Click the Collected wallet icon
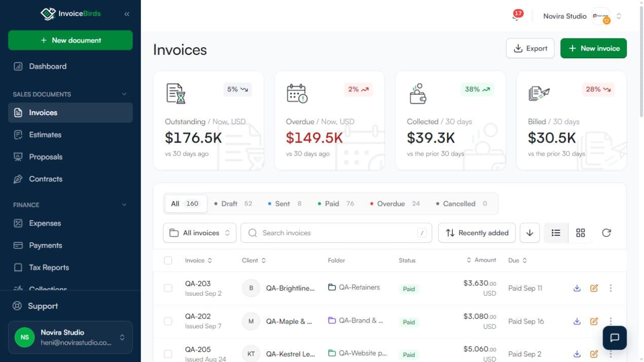Screen dimensions: 644x362 tap(418, 93)
